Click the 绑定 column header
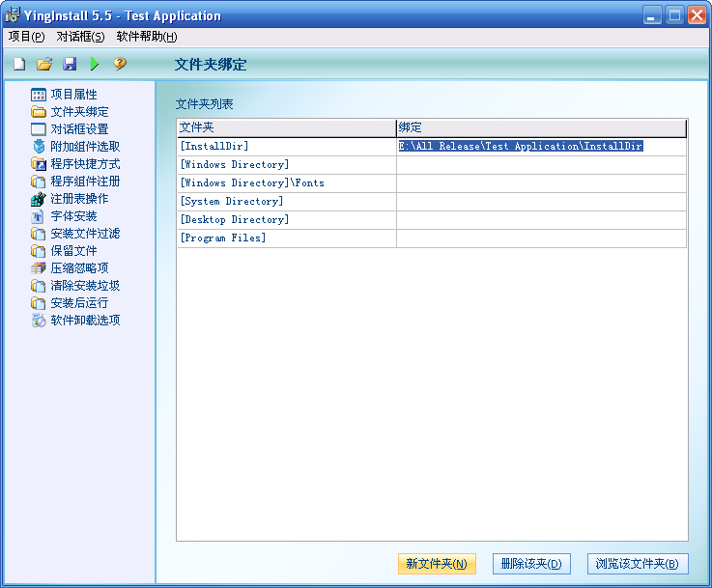The height and width of the screenshot is (588, 712). 541,128
